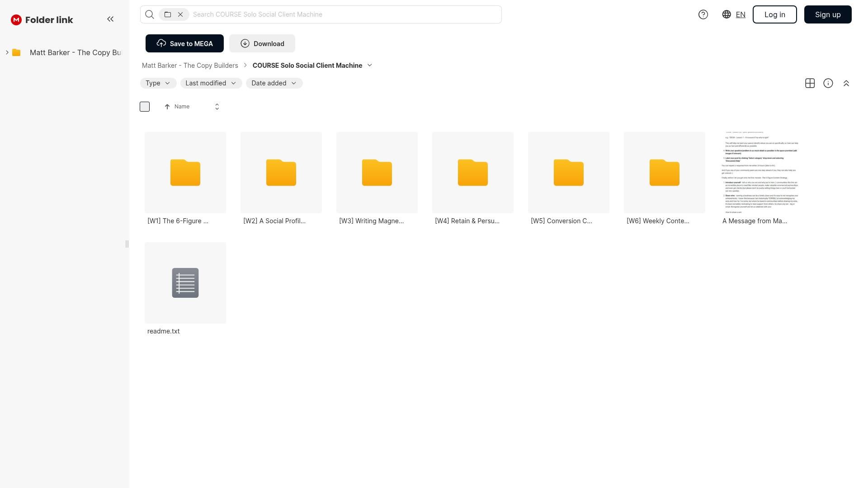The width and height of the screenshot is (868, 488).
Task: Open the info panel icon
Action: 828,83
